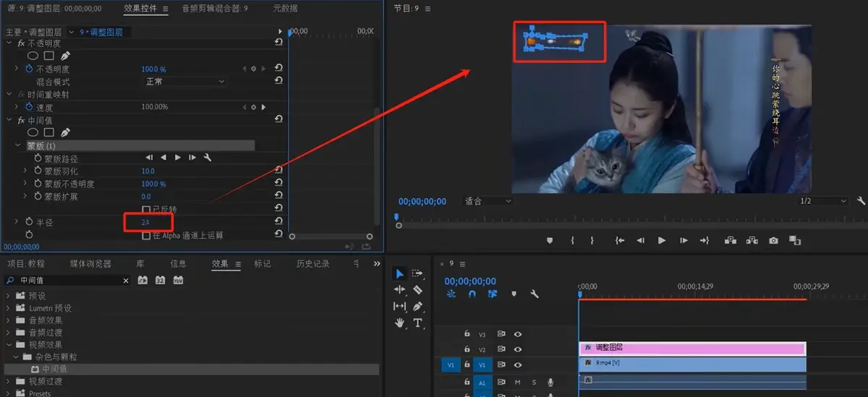Viewport: 868px width, 397px height.
Task: Open the wrench settings in program monitor
Action: pos(861,201)
